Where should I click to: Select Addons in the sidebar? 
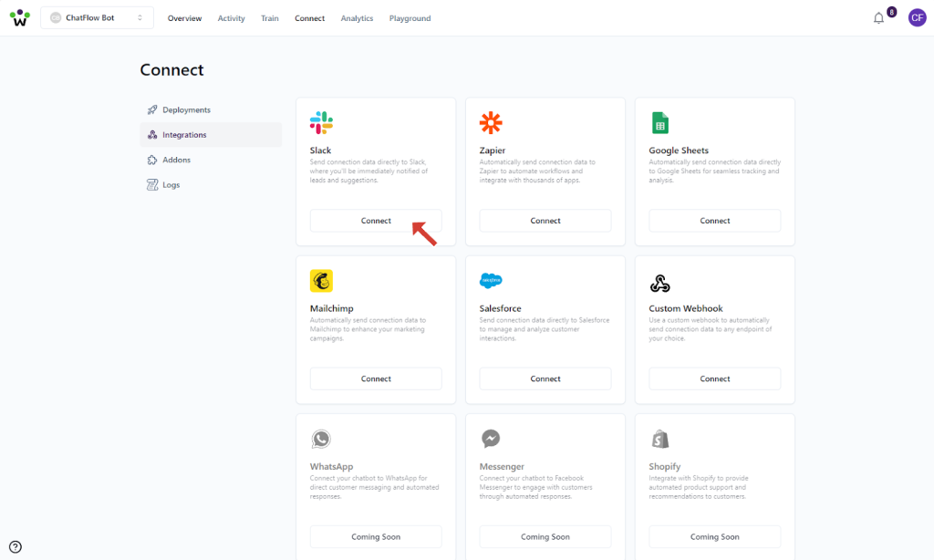176,161
